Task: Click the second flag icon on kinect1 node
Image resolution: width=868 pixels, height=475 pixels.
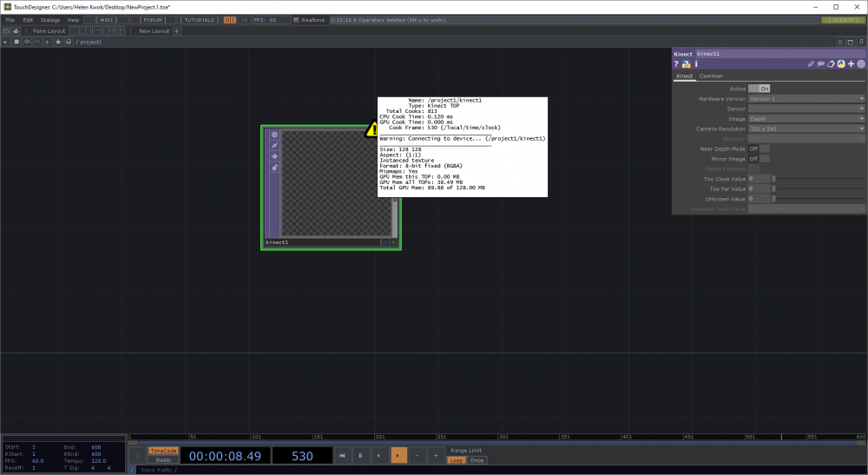Action: (x=274, y=146)
